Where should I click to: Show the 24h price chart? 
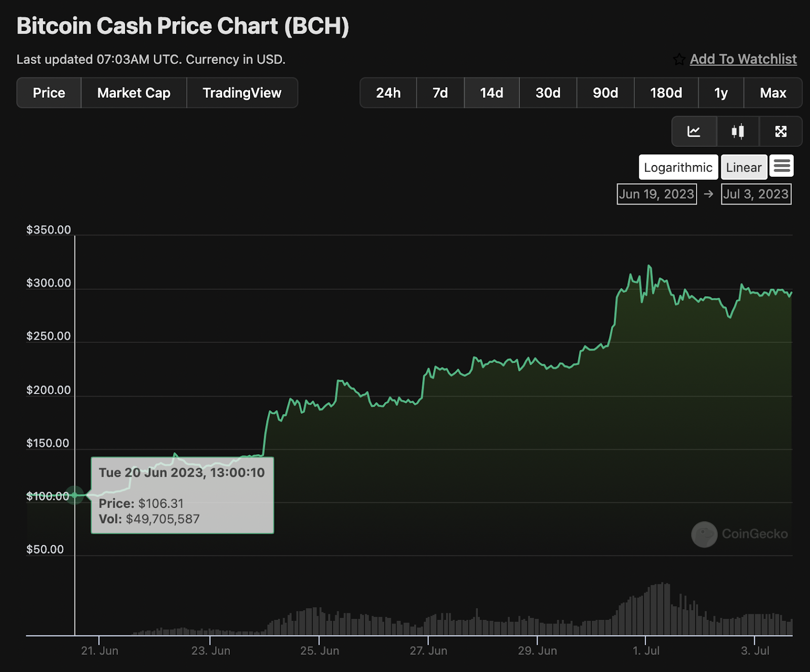(x=388, y=93)
